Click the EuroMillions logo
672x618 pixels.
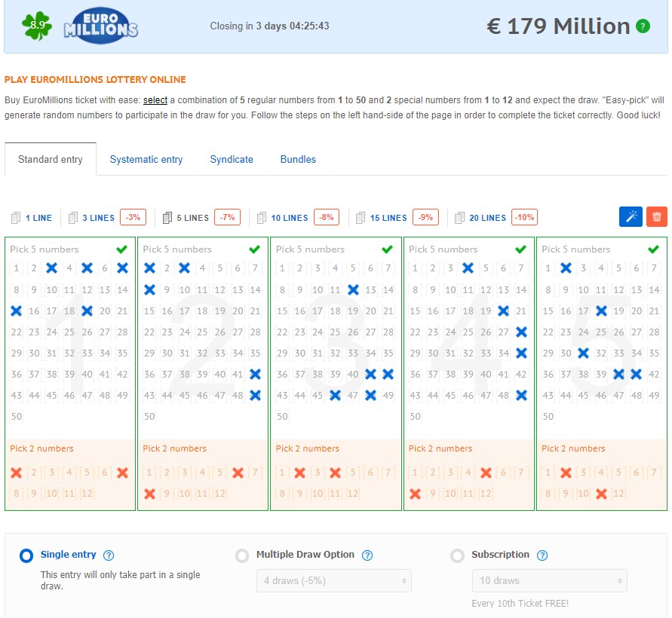(x=100, y=24)
